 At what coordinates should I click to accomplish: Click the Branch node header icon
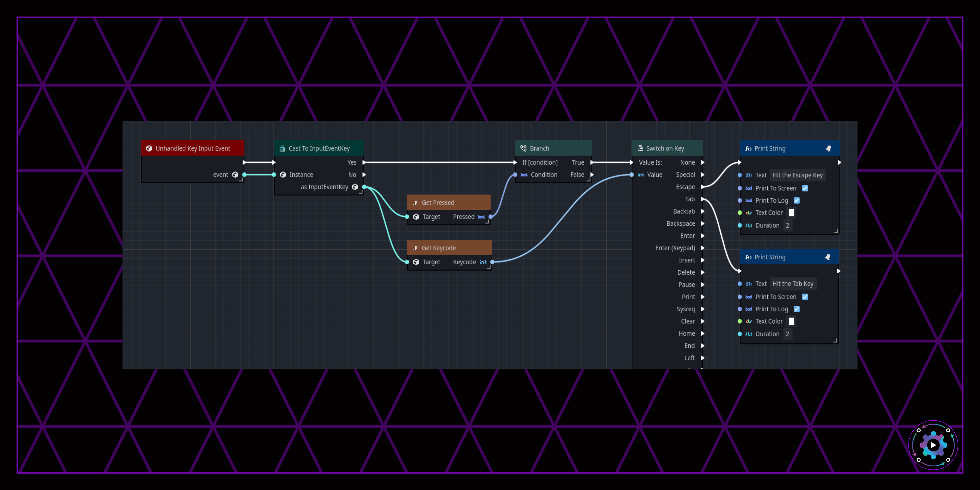[x=524, y=148]
